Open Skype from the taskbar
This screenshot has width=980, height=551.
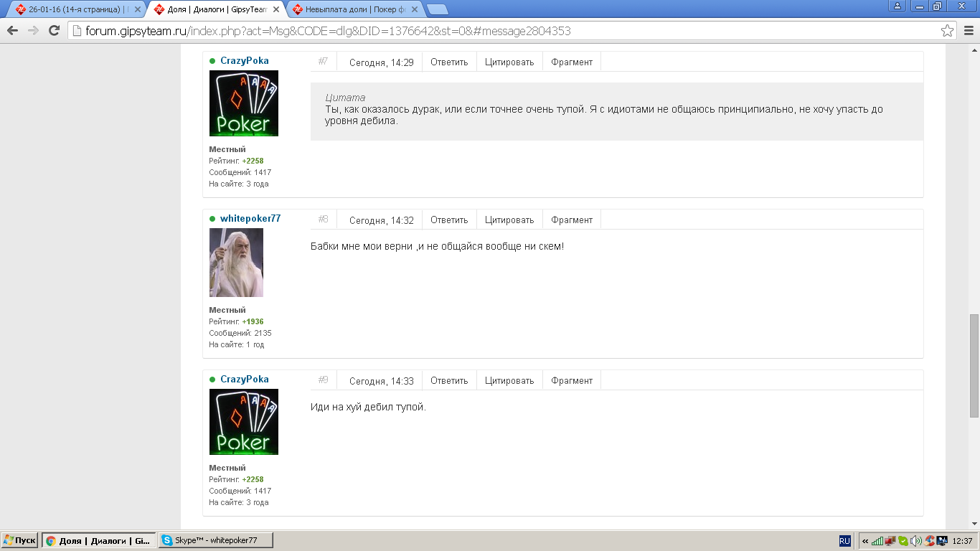pyautogui.click(x=215, y=540)
